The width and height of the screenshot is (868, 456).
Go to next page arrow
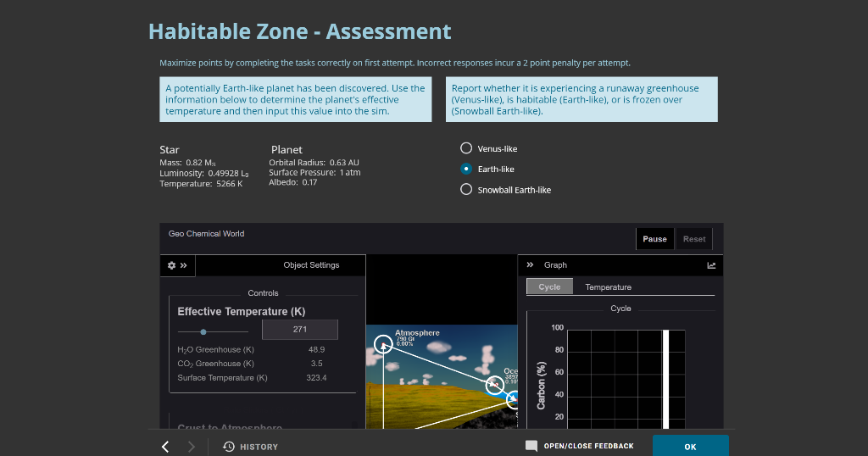(x=191, y=447)
